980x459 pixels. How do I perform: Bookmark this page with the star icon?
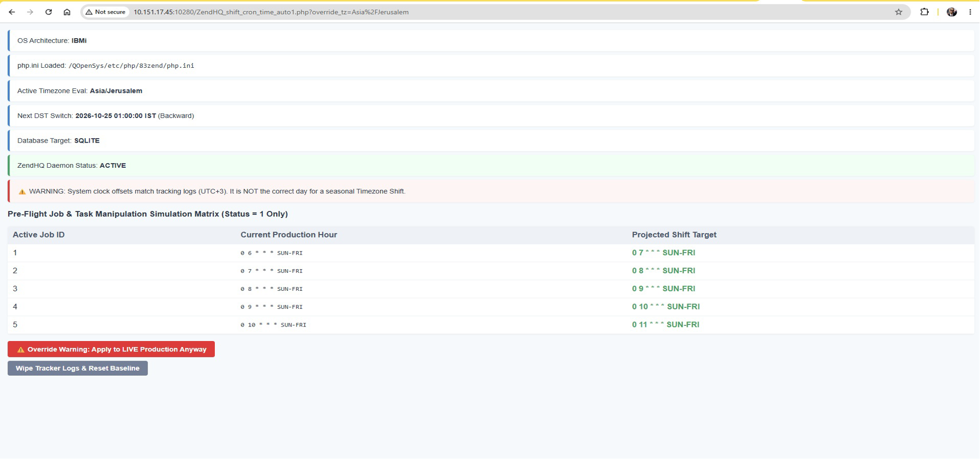point(898,12)
